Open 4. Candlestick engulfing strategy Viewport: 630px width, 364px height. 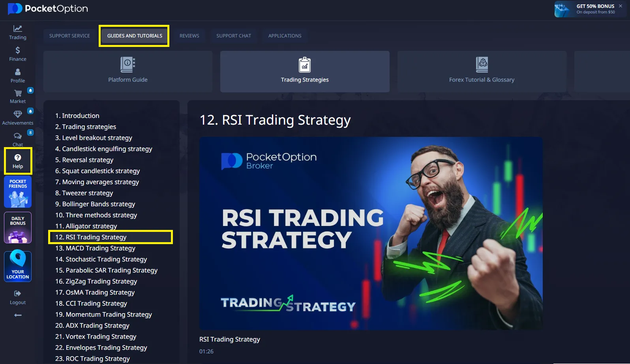(104, 149)
